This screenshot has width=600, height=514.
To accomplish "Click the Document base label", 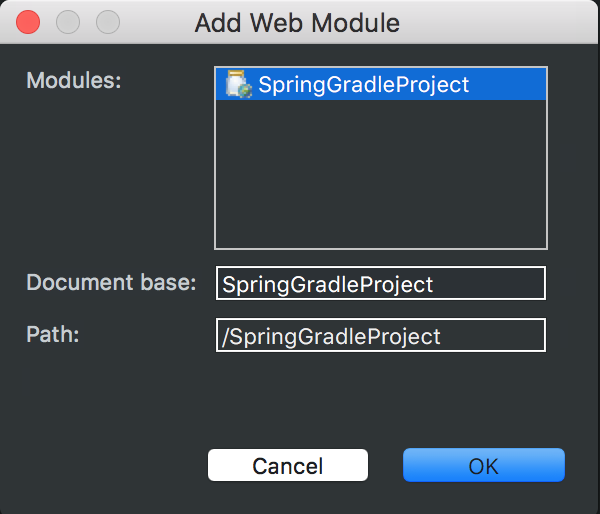I will [111, 282].
